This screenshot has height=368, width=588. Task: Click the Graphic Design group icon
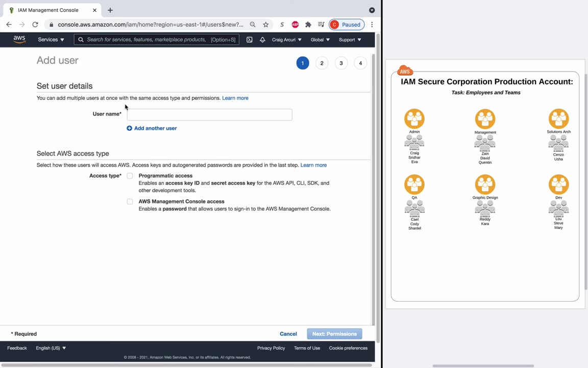coord(485,185)
